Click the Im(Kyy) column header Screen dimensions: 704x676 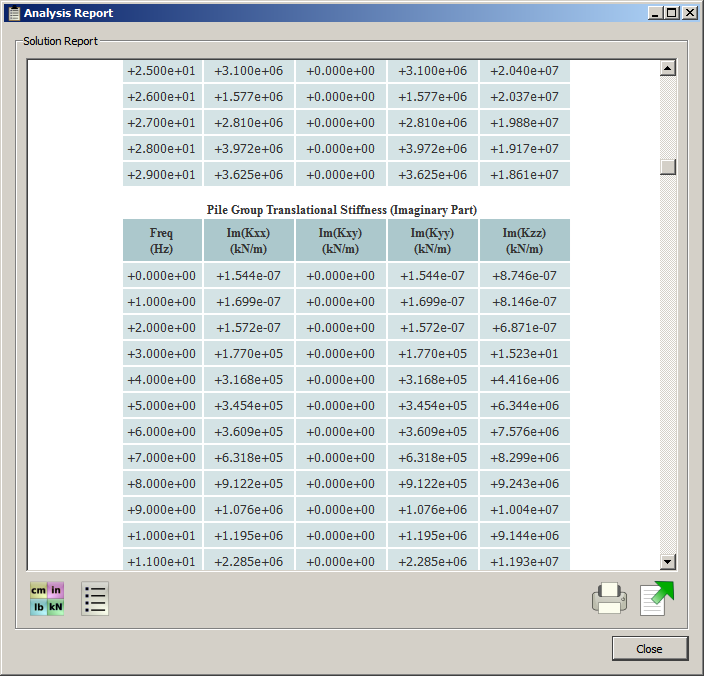433,241
